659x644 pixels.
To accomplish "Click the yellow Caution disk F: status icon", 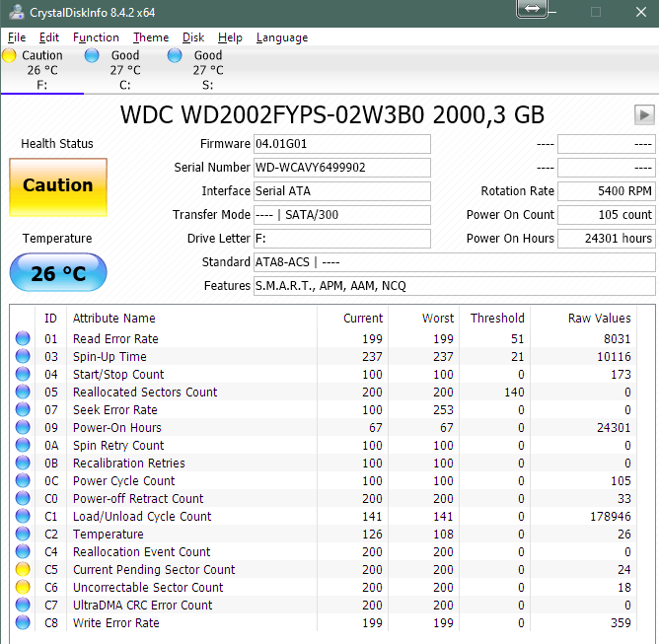I will (10, 56).
